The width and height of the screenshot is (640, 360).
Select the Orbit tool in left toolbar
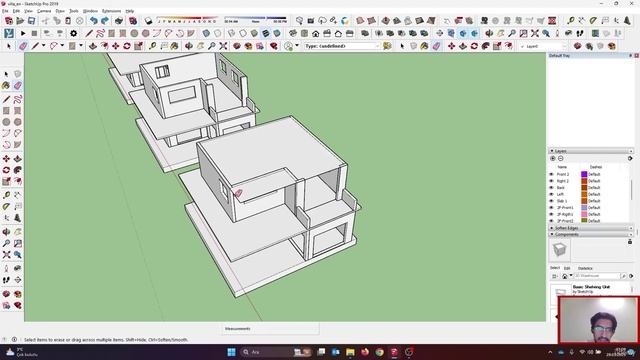[x=6, y=232]
